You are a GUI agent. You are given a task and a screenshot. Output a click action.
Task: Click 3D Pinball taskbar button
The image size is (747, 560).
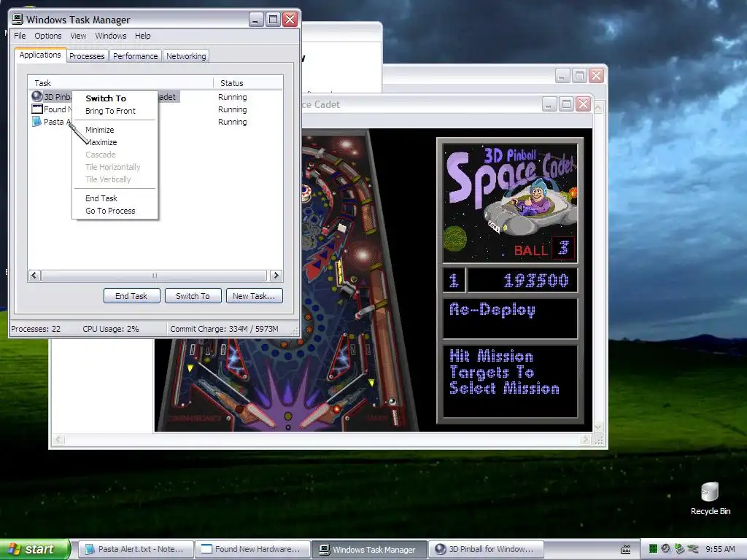pyautogui.click(x=485, y=549)
